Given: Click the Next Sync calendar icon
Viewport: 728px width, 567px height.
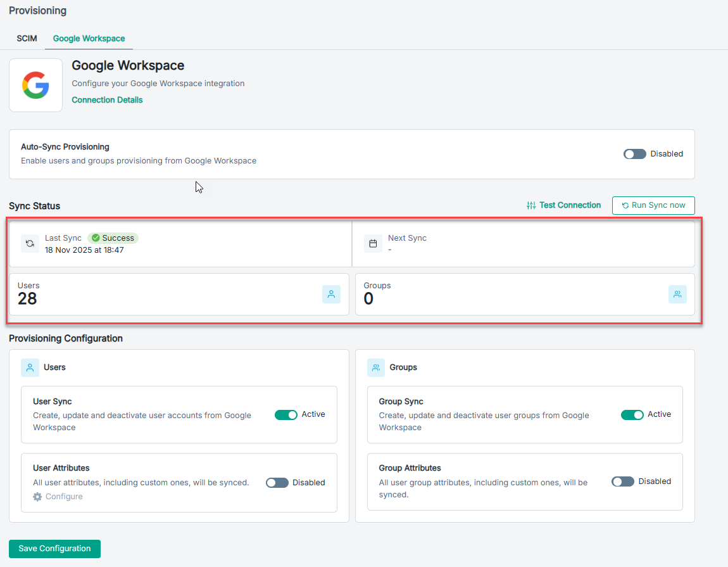Looking at the screenshot, I should [373, 243].
